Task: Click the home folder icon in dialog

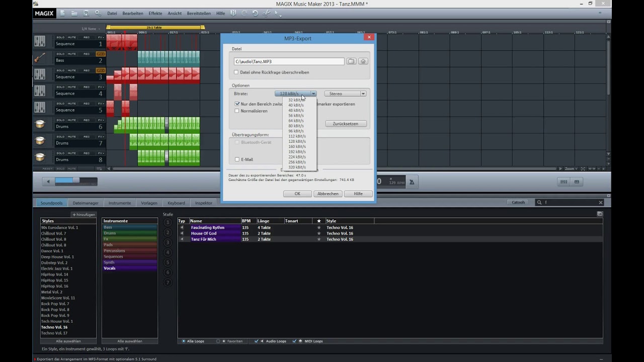Action: (x=363, y=61)
